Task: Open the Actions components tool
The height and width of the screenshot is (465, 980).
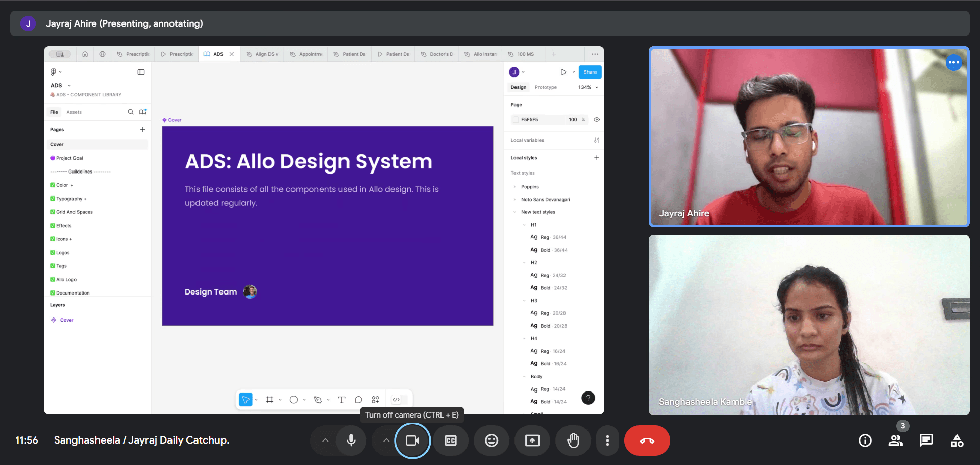Action: 376,400
